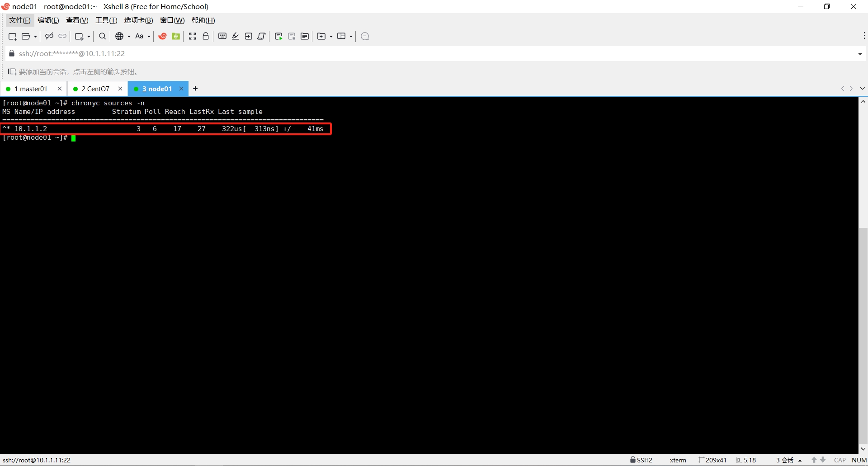Screen dimensions: 868x466
Task: Open the session Properties gear icon
Action: (80, 37)
